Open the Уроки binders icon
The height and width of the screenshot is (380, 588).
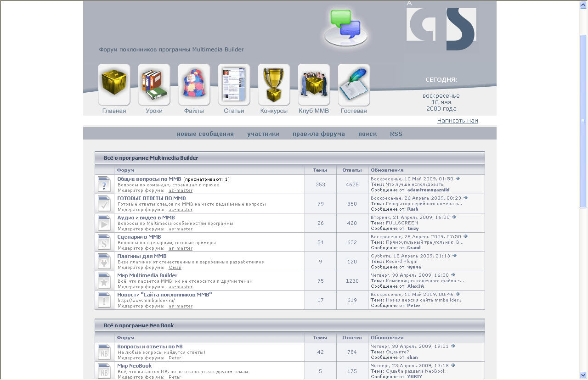coord(154,84)
